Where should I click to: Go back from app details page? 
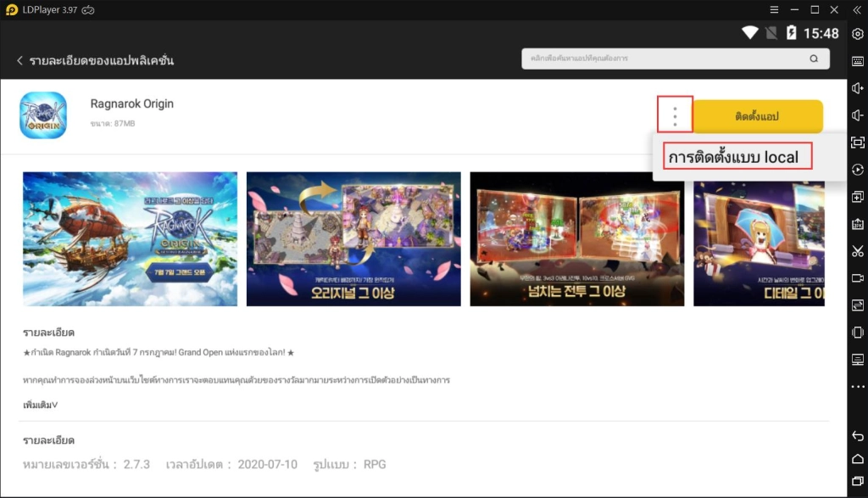tap(19, 60)
